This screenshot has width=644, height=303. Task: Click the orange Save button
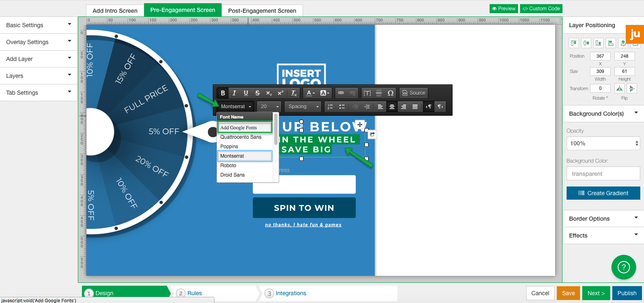tap(568, 293)
